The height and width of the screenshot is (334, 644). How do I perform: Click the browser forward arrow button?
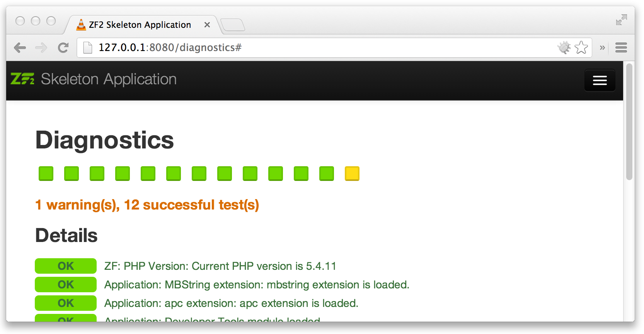point(41,48)
